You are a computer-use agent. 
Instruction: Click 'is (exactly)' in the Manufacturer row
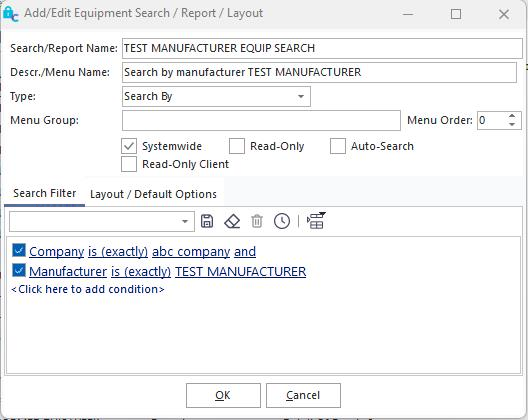pyautogui.click(x=141, y=271)
